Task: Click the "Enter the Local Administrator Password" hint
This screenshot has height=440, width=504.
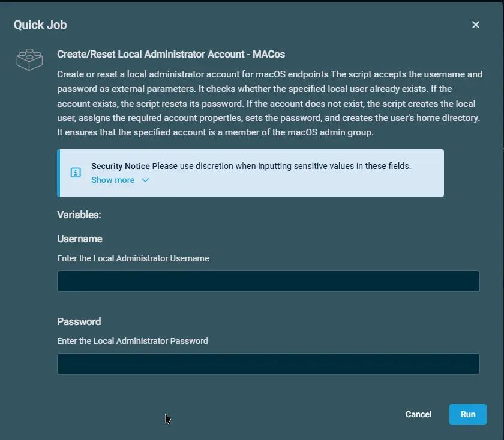Action: click(133, 341)
